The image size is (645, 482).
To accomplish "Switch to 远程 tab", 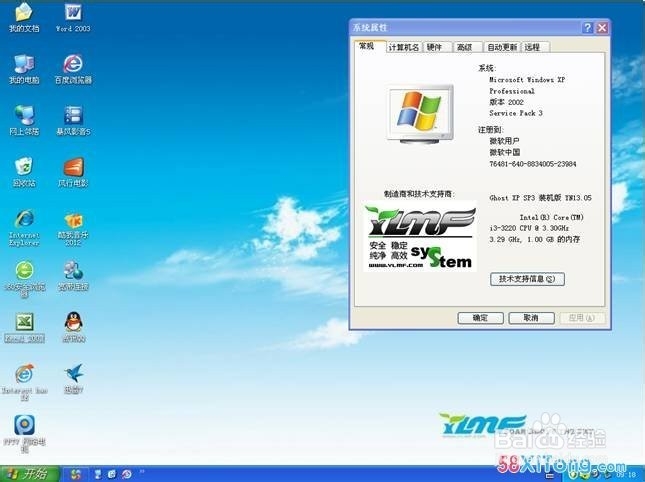I will tap(535, 47).
